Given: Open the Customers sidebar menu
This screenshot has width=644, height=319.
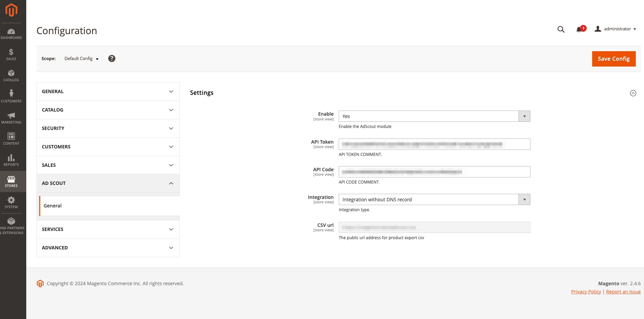Looking at the screenshot, I should coord(11,97).
